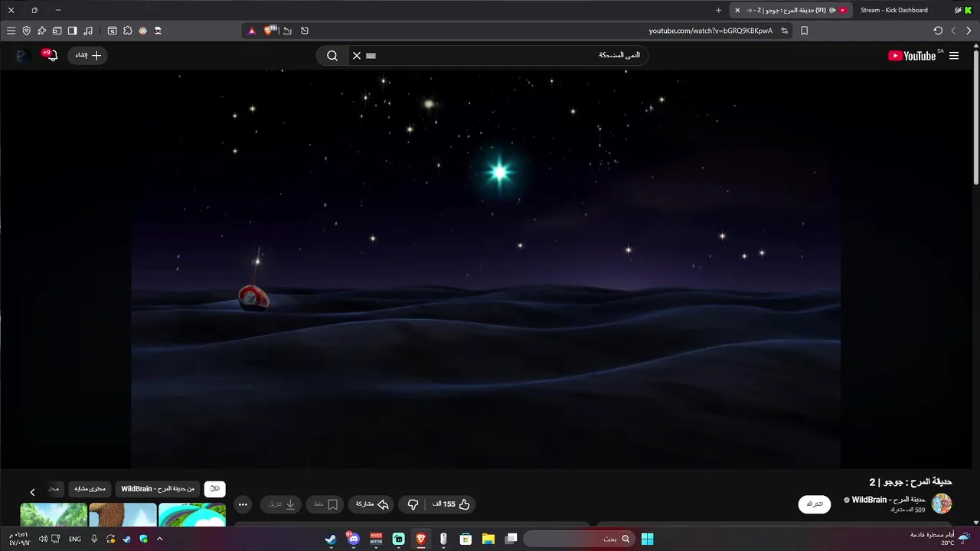This screenshot has width=980, height=551.
Task: Click the YouTube logo
Action: point(912,55)
